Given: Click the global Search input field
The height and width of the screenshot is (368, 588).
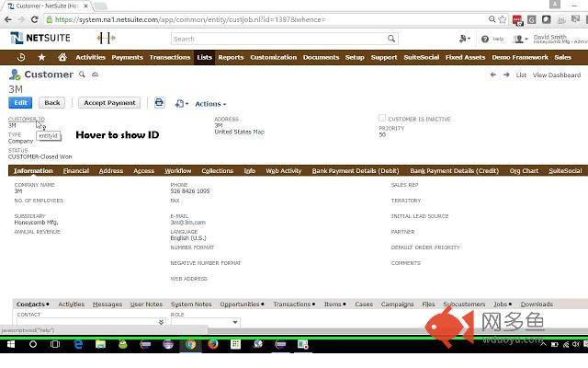Looking at the screenshot, I should (x=278, y=39).
